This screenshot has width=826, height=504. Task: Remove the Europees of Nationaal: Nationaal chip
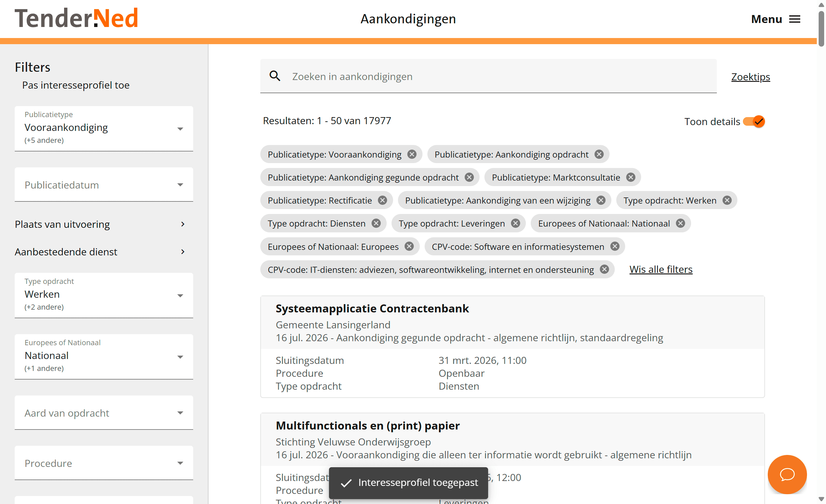point(680,223)
